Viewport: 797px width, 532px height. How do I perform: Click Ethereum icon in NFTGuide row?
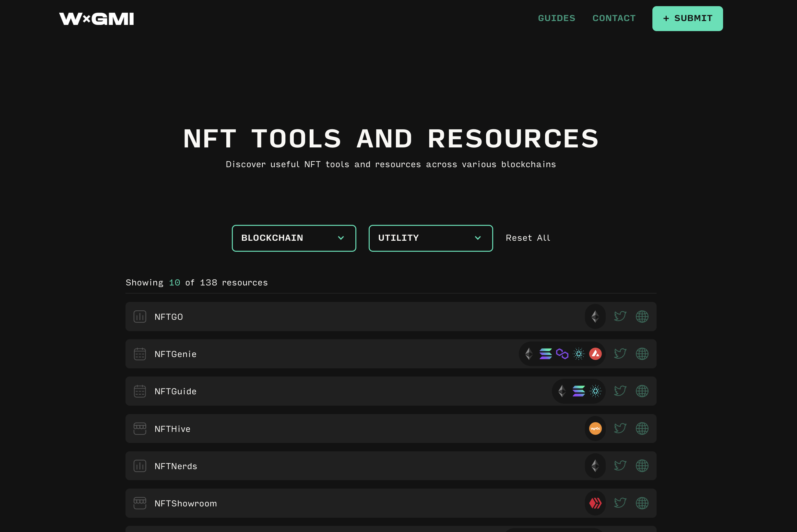[x=562, y=391]
